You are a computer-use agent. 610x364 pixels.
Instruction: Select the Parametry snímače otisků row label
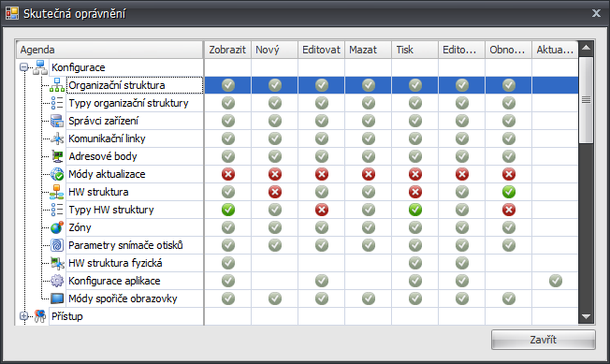[x=125, y=245]
